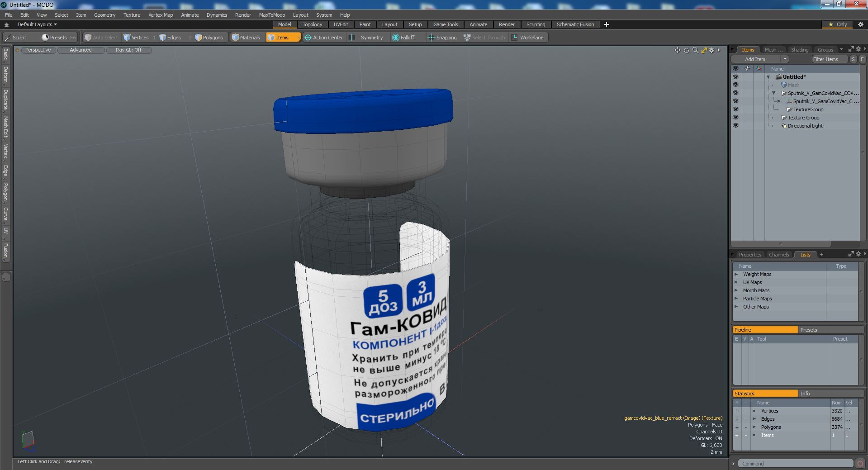Switch to Vertices selection mode
This screenshot has height=470, width=868.
139,38
